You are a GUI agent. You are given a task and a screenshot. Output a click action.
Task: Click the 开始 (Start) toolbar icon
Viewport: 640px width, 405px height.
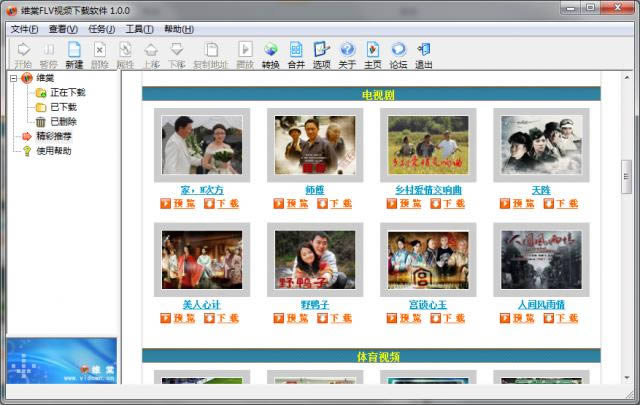coord(23,55)
